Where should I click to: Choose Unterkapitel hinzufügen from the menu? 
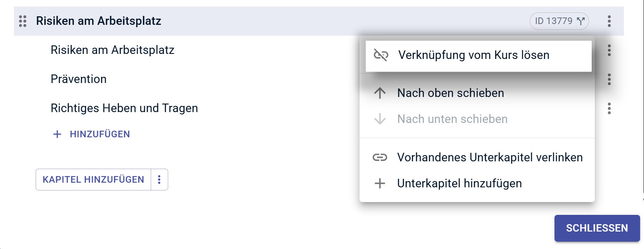point(459,183)
